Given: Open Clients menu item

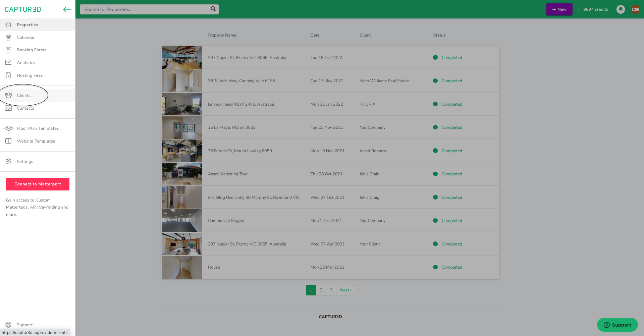Looking at the screenshot, I should pos(38,95).
